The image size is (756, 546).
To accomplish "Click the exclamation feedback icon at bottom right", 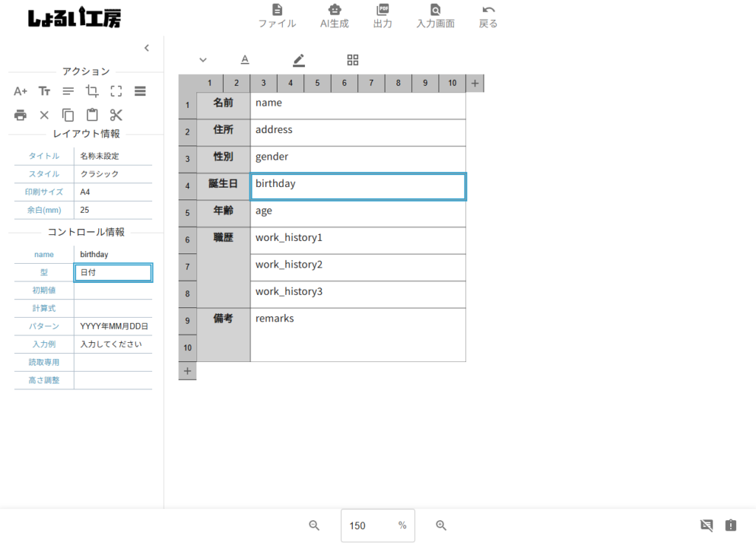I will 731,525.
